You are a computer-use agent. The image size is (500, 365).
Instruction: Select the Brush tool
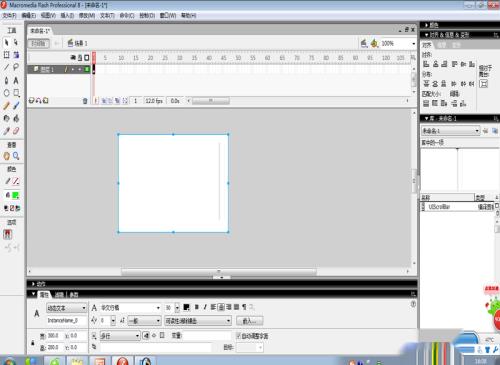[16, 106]
